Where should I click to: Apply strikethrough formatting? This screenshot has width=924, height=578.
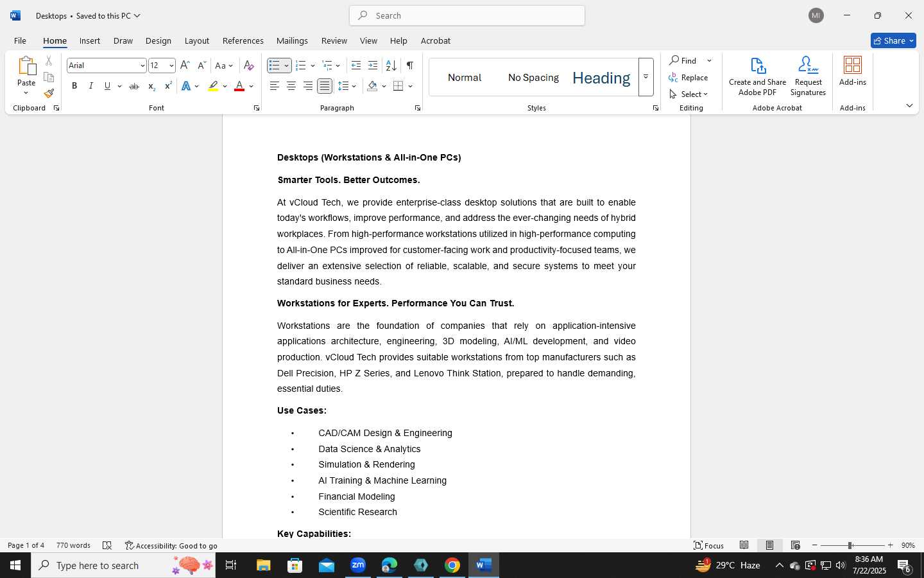pos(134,86)
